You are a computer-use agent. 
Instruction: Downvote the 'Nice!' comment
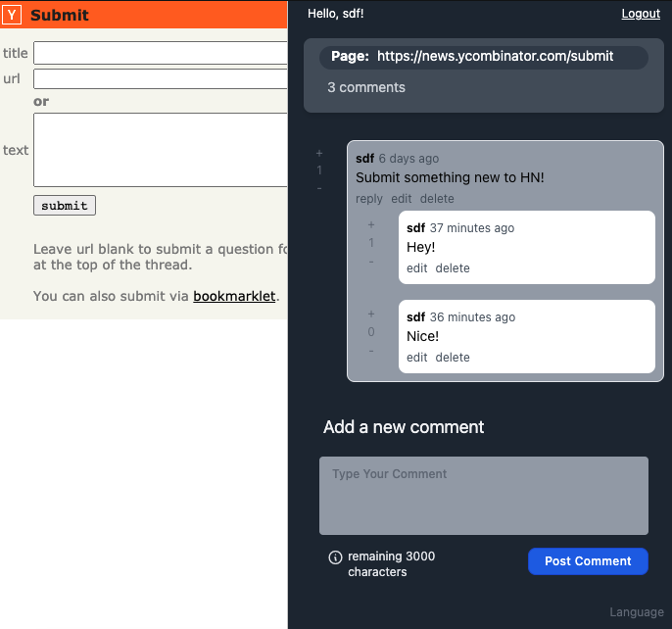(x=371, y=351)
